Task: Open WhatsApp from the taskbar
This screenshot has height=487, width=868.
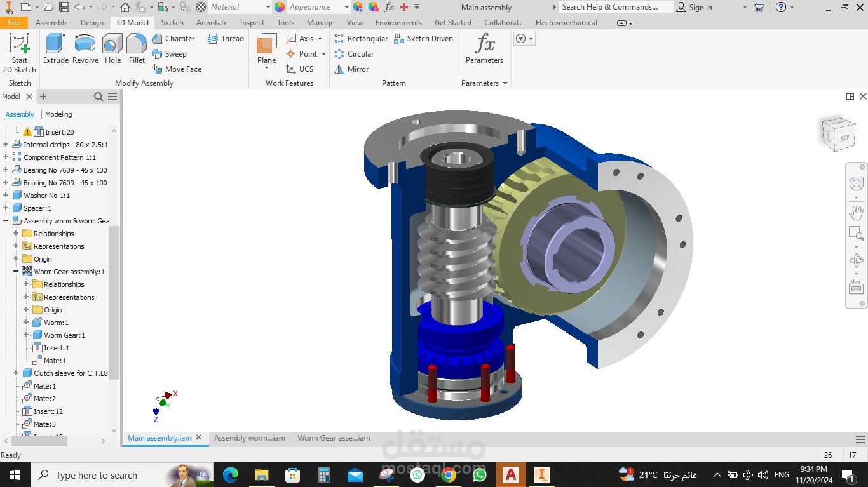Action: click(480, 475)
